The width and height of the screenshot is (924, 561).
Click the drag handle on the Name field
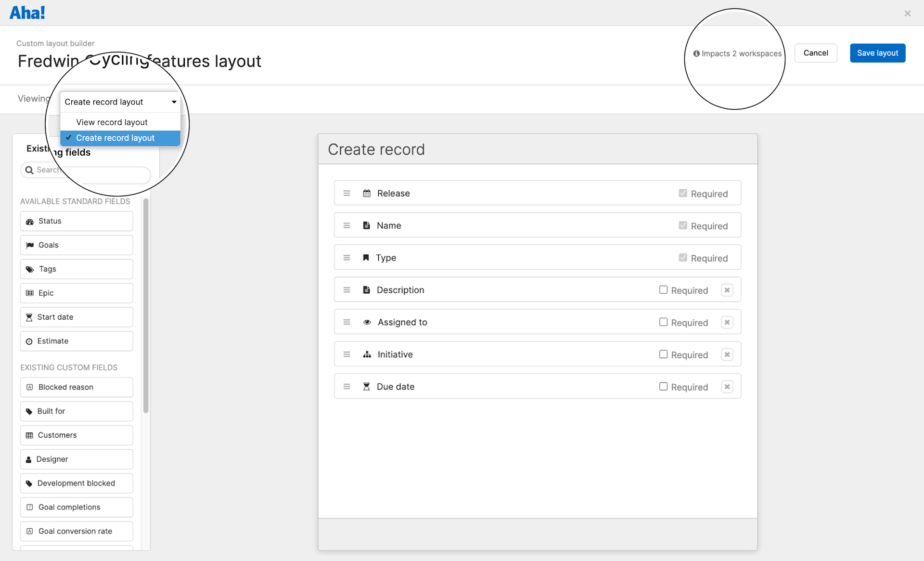click(x=346, y=225)
